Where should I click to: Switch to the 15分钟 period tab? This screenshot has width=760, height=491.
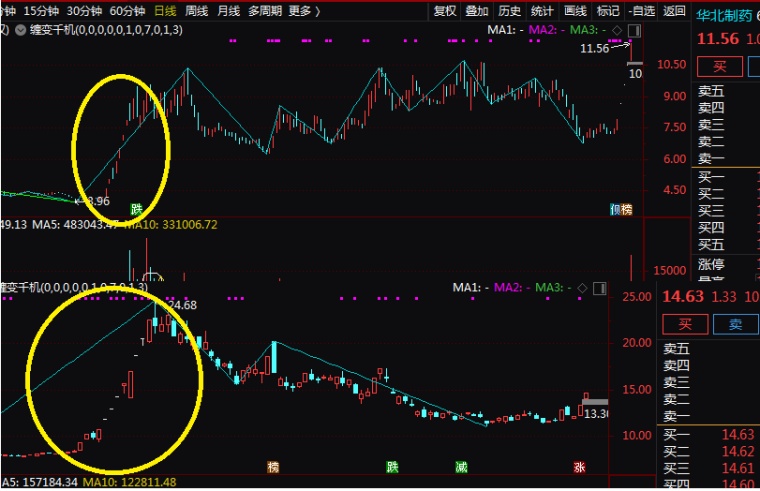click(x=41, y=11)
